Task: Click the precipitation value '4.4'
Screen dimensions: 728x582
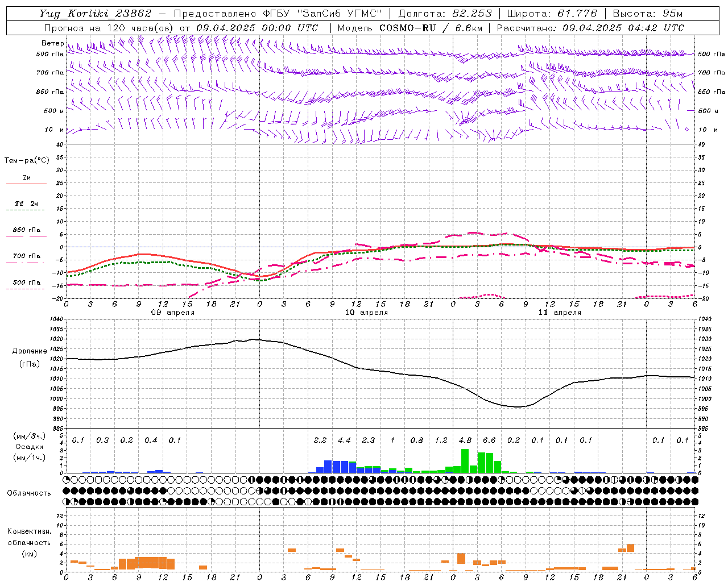Action: 344,440
